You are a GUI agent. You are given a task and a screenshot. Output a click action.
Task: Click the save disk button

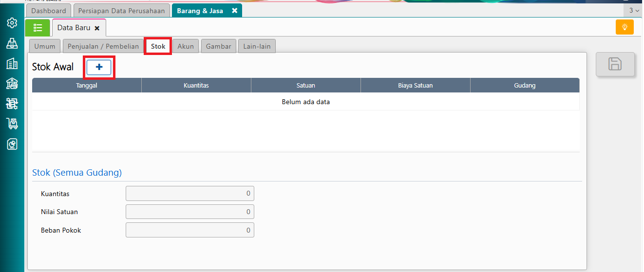coord(615,64)
